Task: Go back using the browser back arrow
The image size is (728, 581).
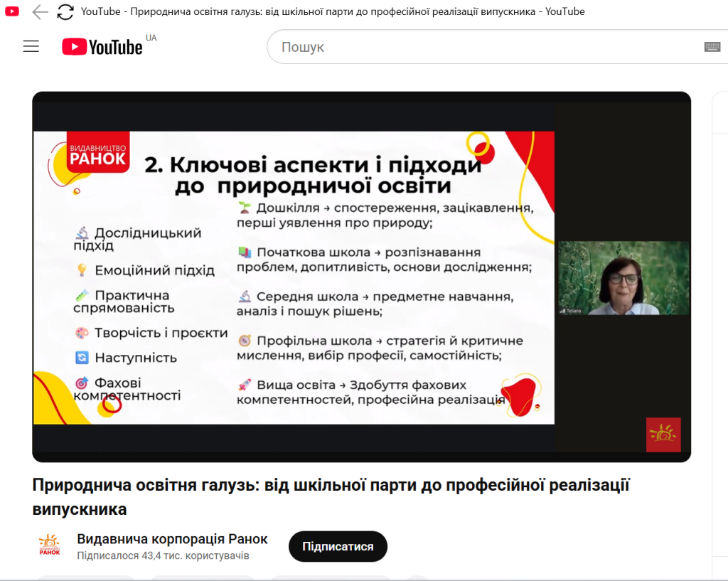Action: (x=41, y=11)
